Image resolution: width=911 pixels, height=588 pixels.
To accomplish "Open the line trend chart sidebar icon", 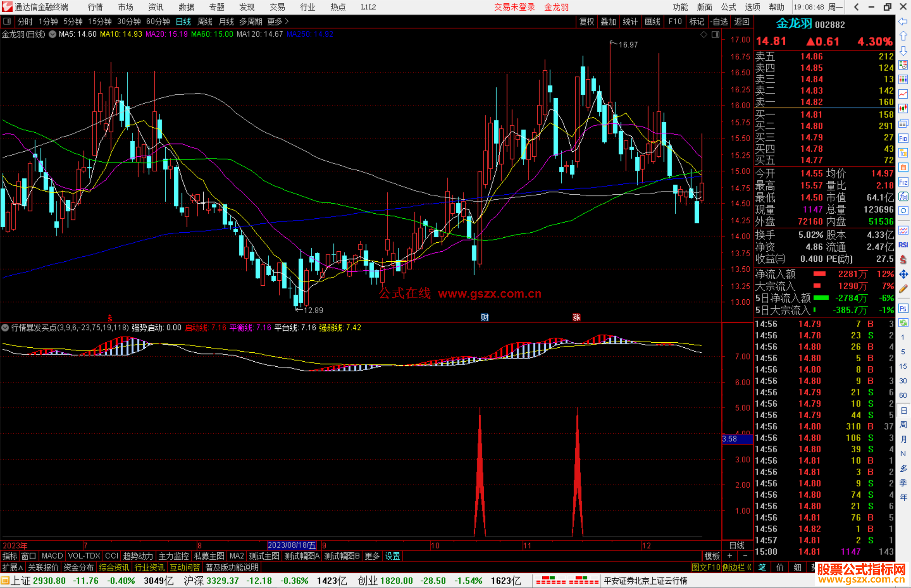I will pos(903,94).
